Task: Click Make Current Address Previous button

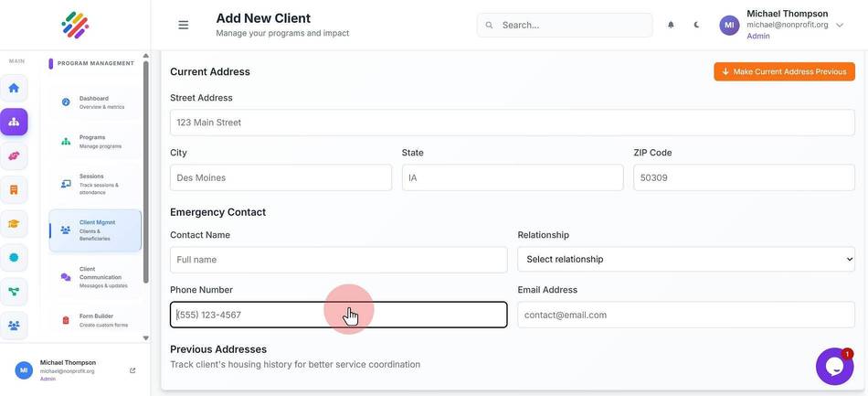Action: (784, 71)
